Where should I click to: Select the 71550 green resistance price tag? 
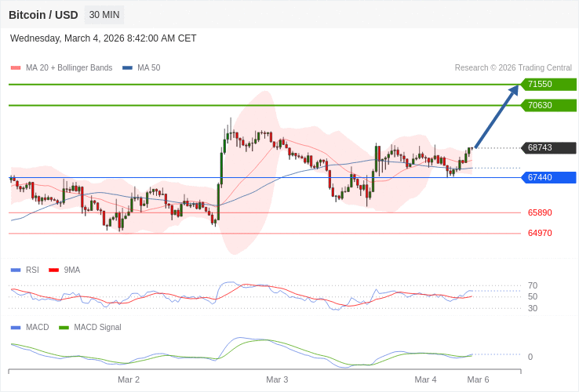click(x=548, y=85)
